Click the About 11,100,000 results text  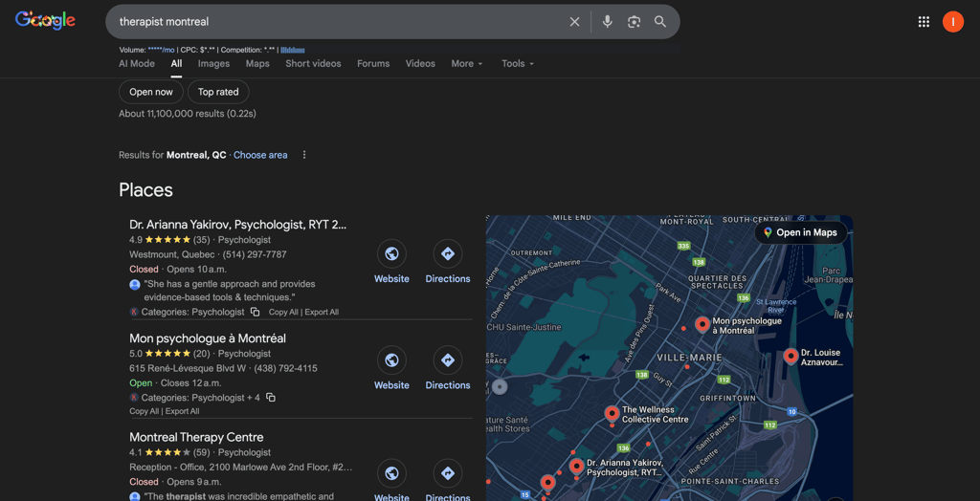188,114
